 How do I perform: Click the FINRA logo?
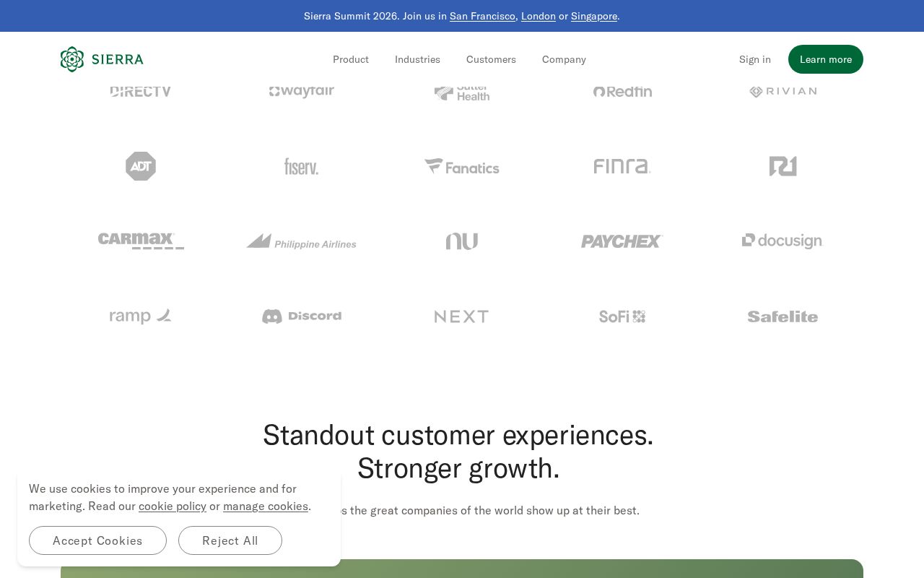point(622,166)
